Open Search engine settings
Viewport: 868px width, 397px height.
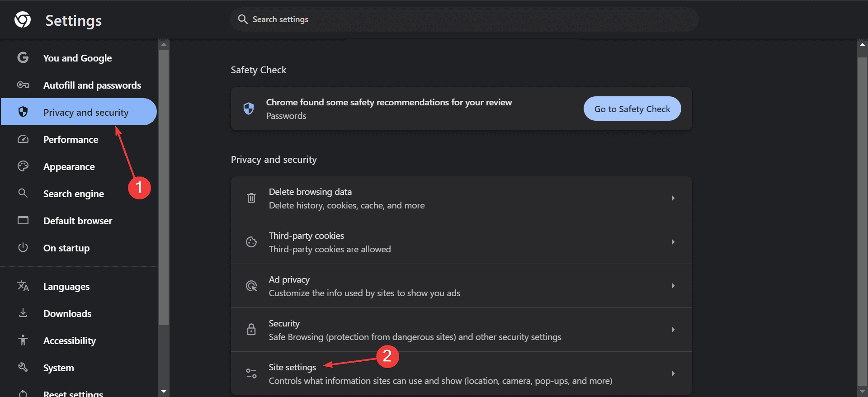(79, 194)
